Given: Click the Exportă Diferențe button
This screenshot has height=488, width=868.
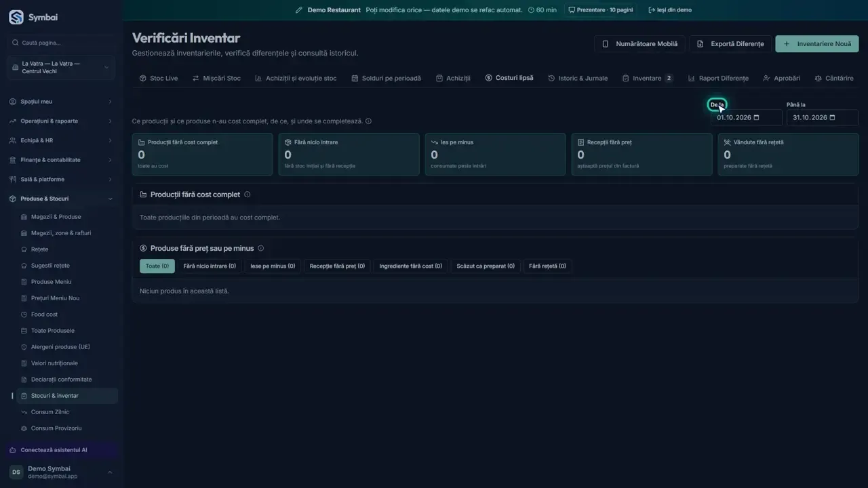Looking at the screenshot, I should 730,44.
